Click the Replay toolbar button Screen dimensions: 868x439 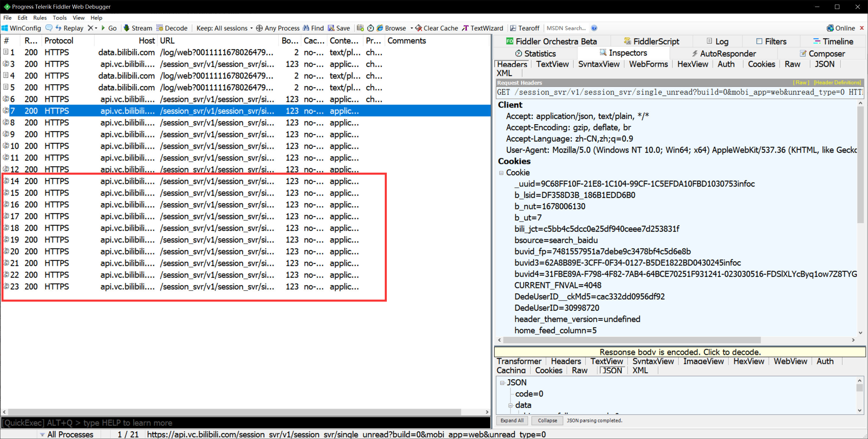tap(69, 28)
